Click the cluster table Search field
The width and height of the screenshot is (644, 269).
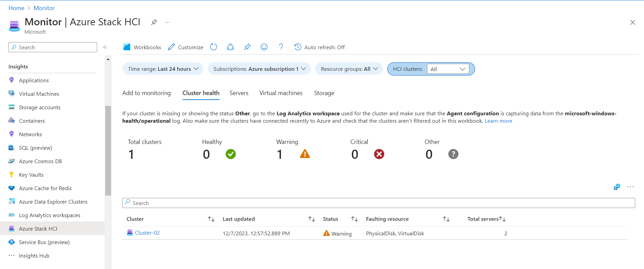point(379,203)
